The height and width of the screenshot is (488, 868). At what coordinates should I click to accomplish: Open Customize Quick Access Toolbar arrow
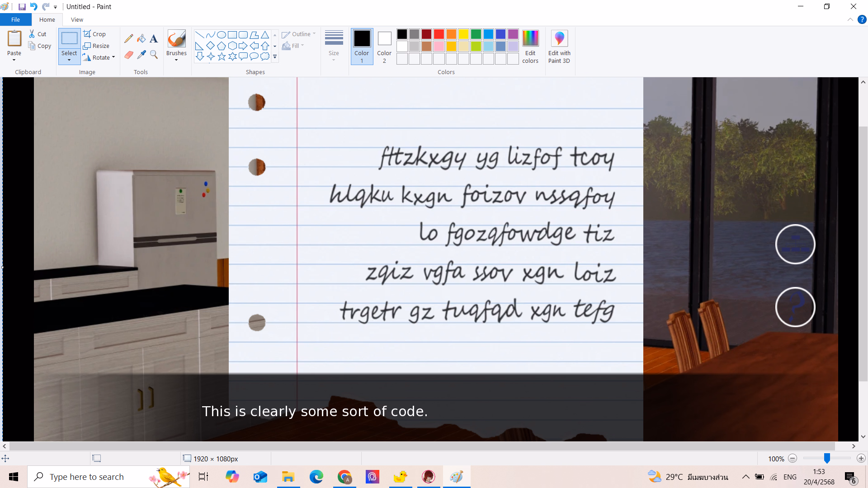click(56, 7)
